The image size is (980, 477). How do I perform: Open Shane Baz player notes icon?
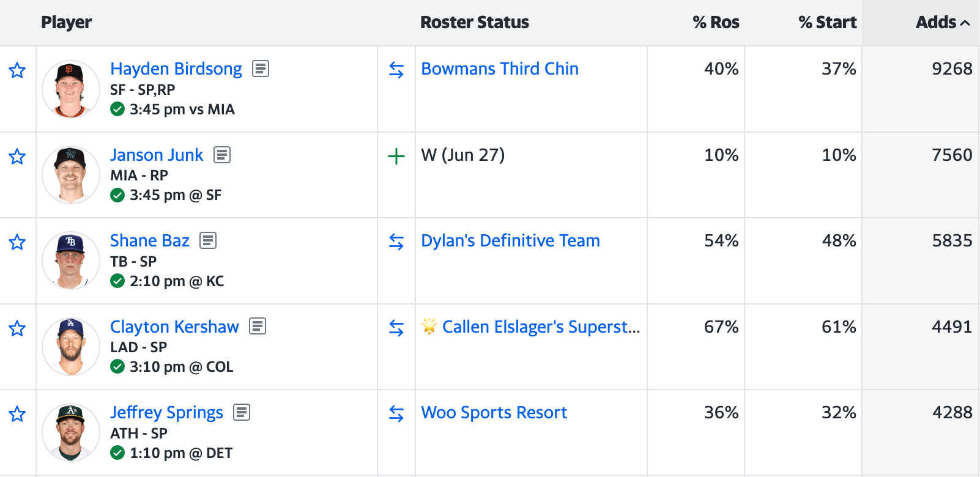208,240
